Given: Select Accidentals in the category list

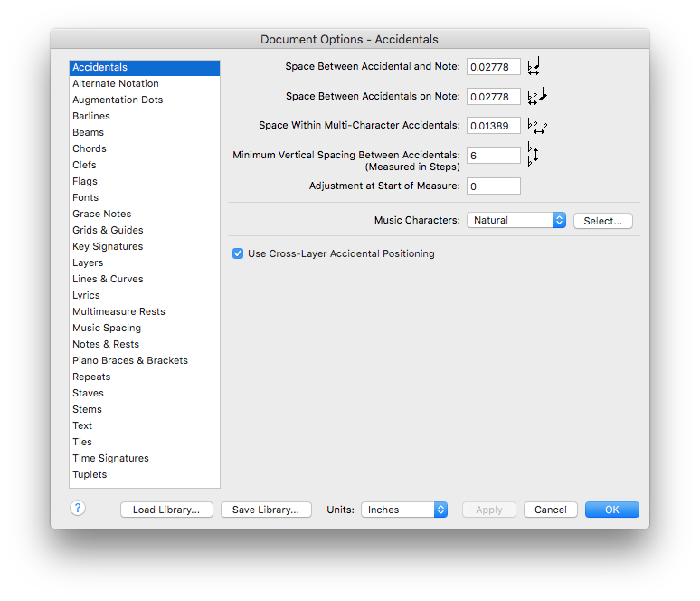Looking at the screenshot, I should point(145,68).
